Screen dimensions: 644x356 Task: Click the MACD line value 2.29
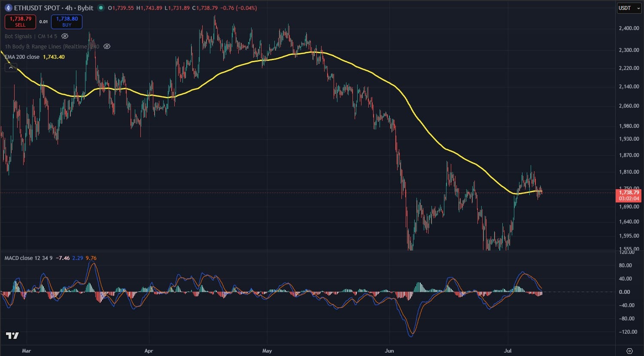(x=78, y=258)
